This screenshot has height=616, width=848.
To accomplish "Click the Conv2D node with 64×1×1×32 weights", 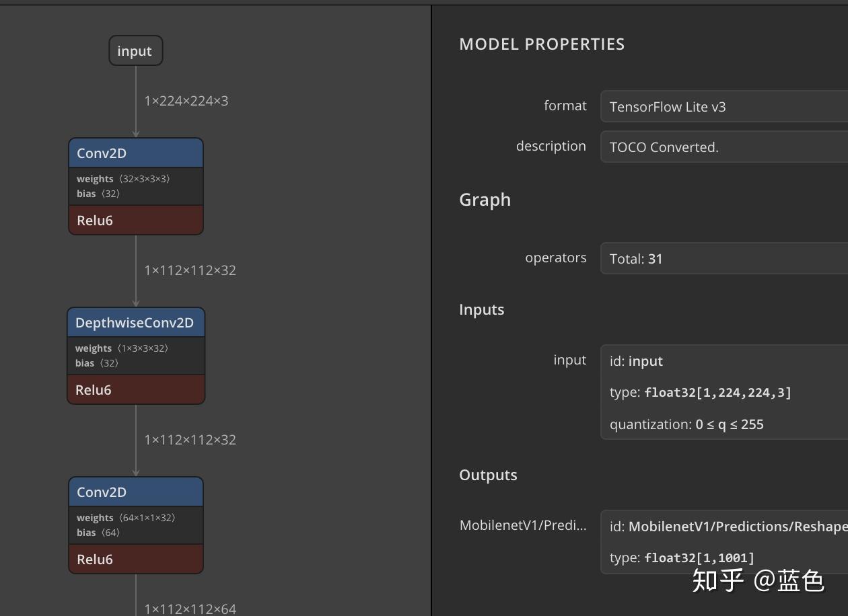I will click(135, 492).
